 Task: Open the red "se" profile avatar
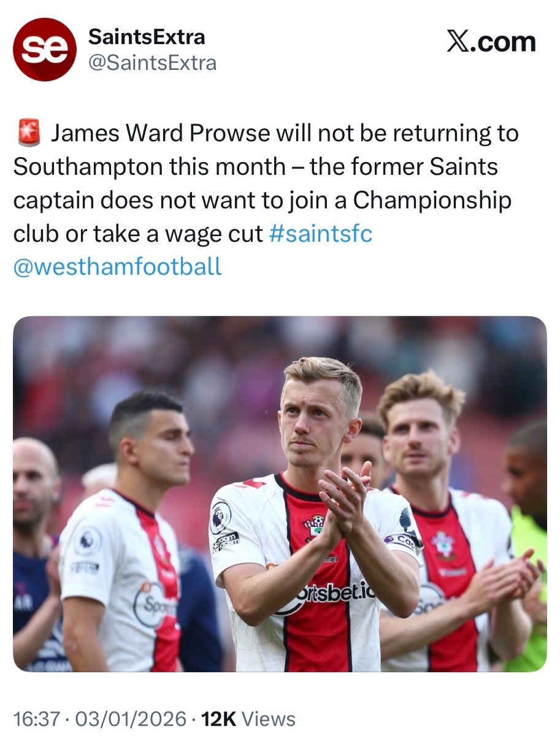(44, 50)
